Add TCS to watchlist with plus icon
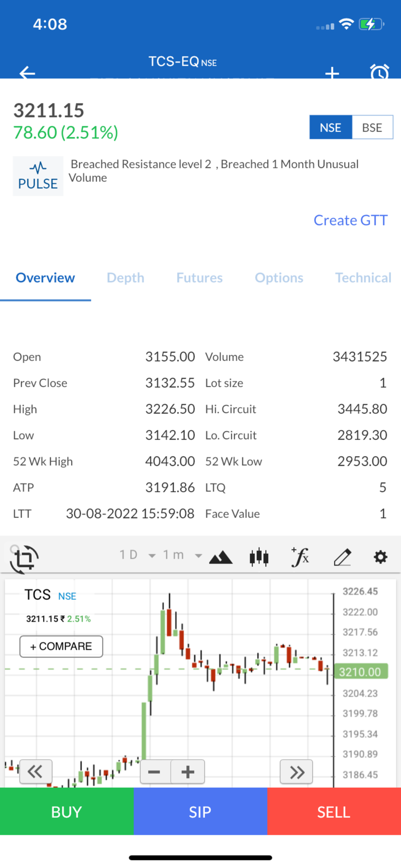401x868 pixels. [x=332, y=73]
